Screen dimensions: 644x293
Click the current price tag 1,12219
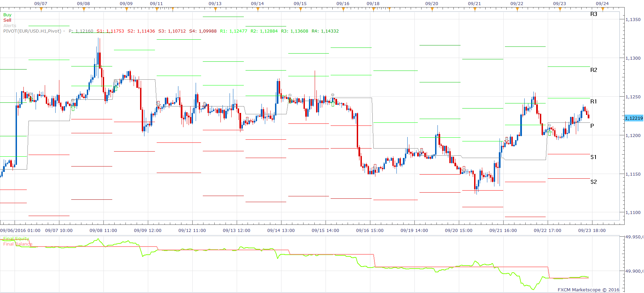[634, 118]
